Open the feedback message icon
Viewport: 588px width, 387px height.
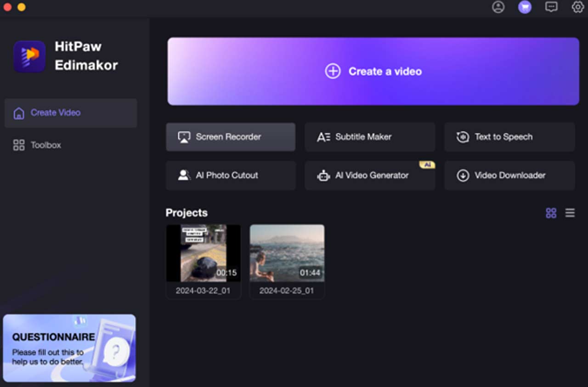[551, 7]
